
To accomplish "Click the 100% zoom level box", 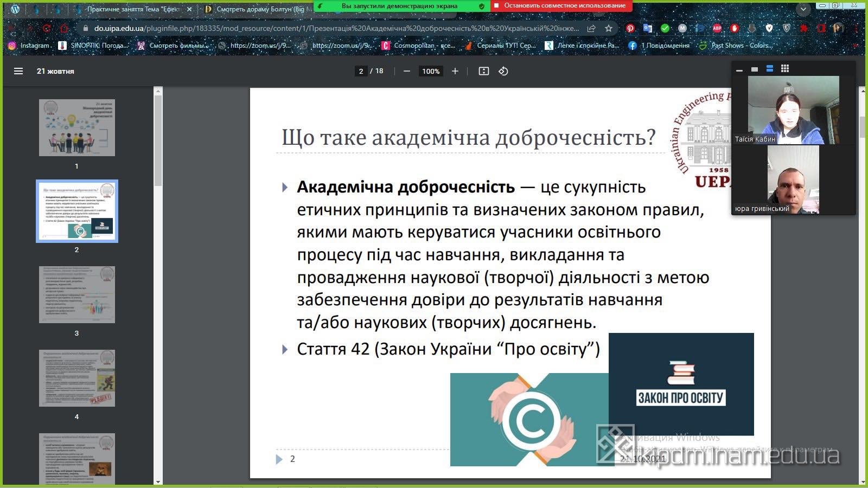I will tap(431, 71).
